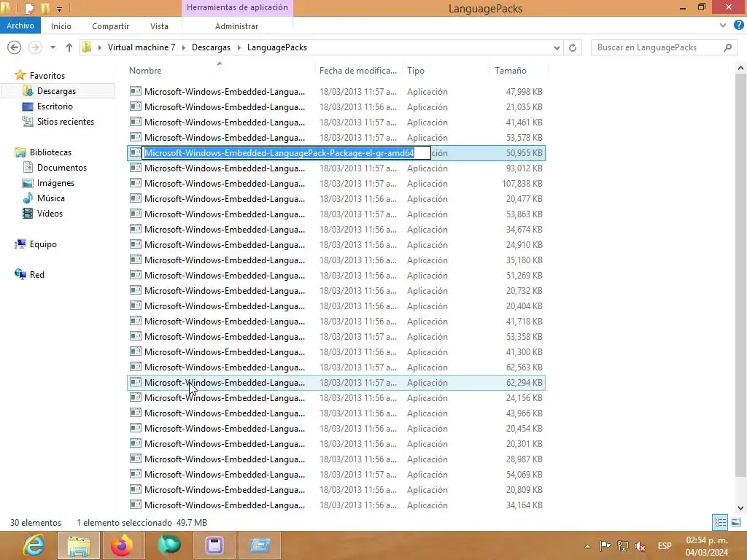Viewport: 747px width, 560px height.
Task: Switch to Details view layout
Action: coord(720,522)
